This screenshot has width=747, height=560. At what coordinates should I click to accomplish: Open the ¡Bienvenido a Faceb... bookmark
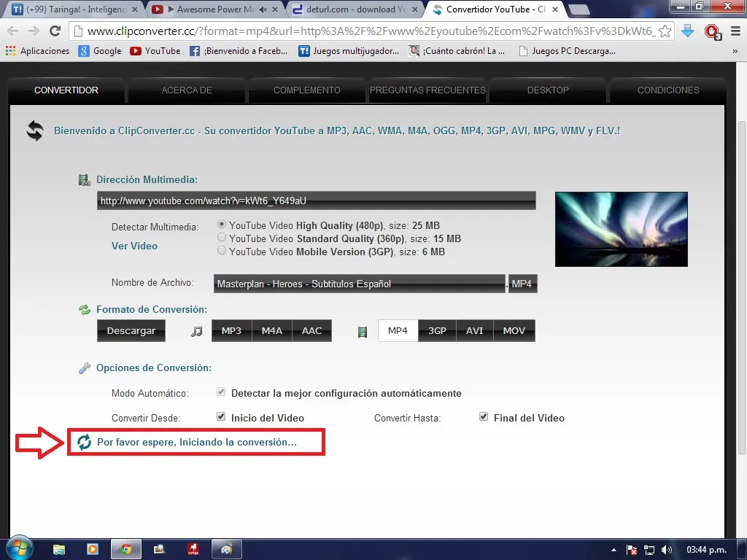[x=239, y=51]
